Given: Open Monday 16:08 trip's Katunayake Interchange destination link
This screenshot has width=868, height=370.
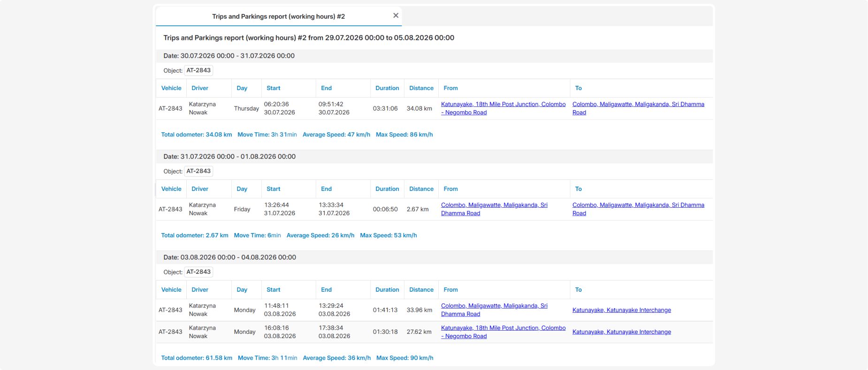Looking at the screenshot, I should 622,332.
